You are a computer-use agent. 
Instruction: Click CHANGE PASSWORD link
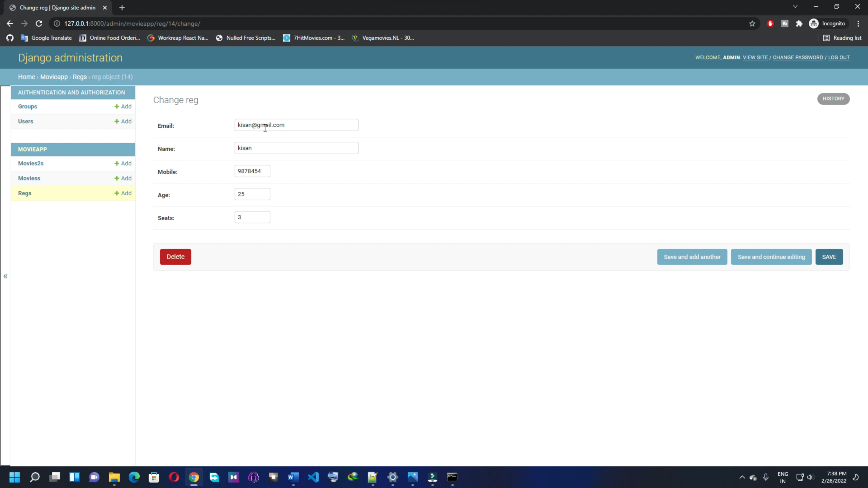point(798,57)
